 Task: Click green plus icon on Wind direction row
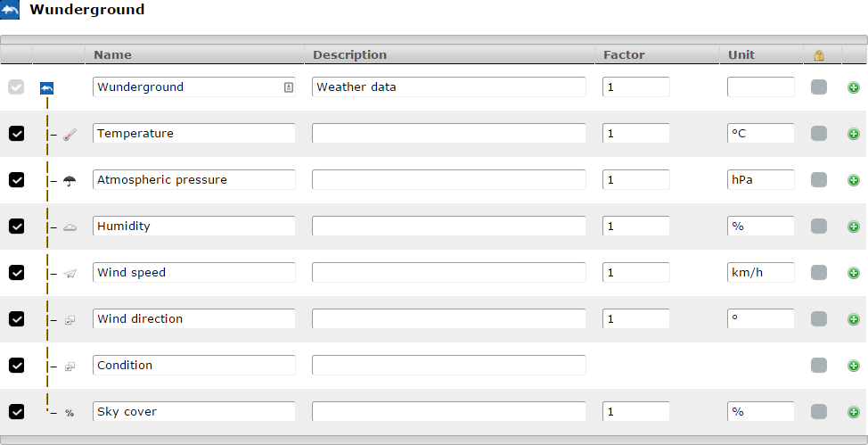854,319
